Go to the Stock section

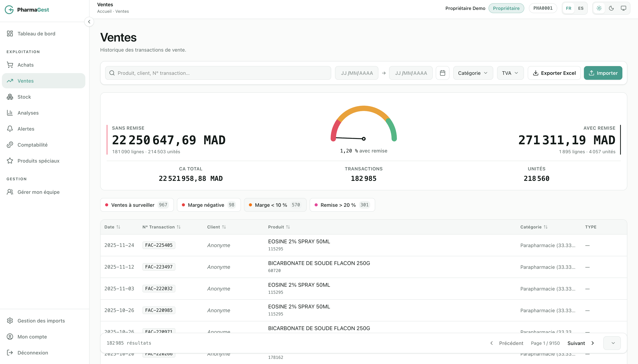pyautogui.click(x=43, y=97)
